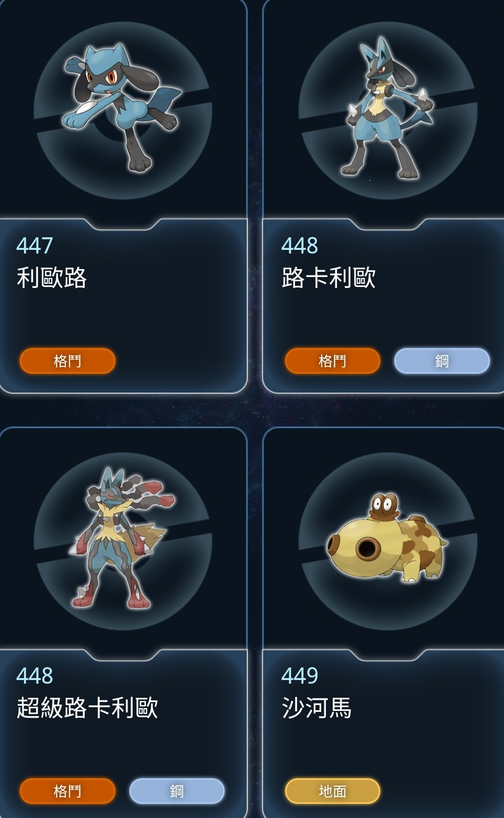Screen dimensions: 504x818
Task: Open the Lucario artwork image
Action: point(390,107)
